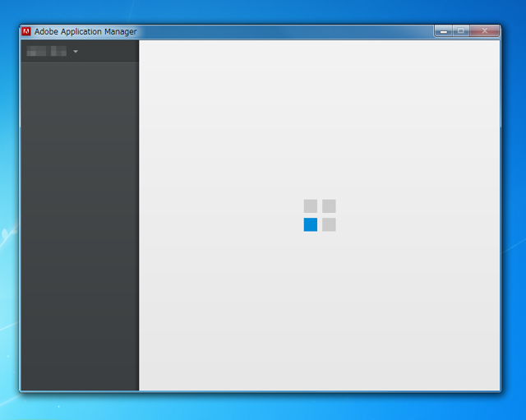Close the Adobe Application Manager window
The height and width of the screenshot is (420, 526).
484,31
